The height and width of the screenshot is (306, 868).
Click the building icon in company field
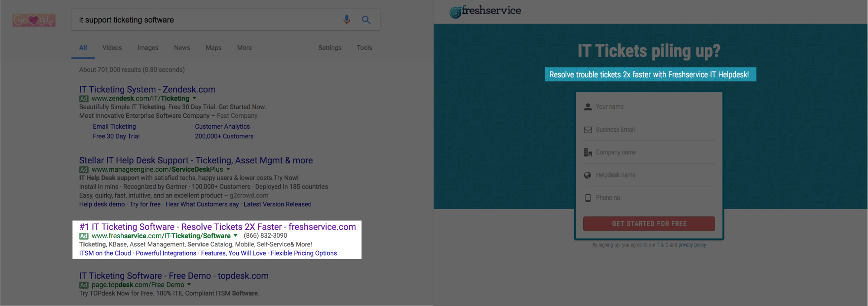[588, 152]
